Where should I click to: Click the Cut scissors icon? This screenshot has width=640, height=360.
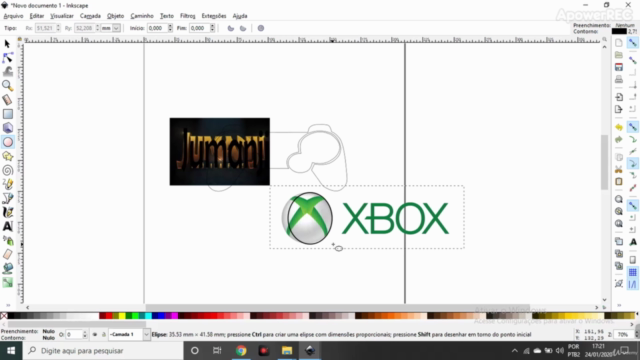click(619, 169)
